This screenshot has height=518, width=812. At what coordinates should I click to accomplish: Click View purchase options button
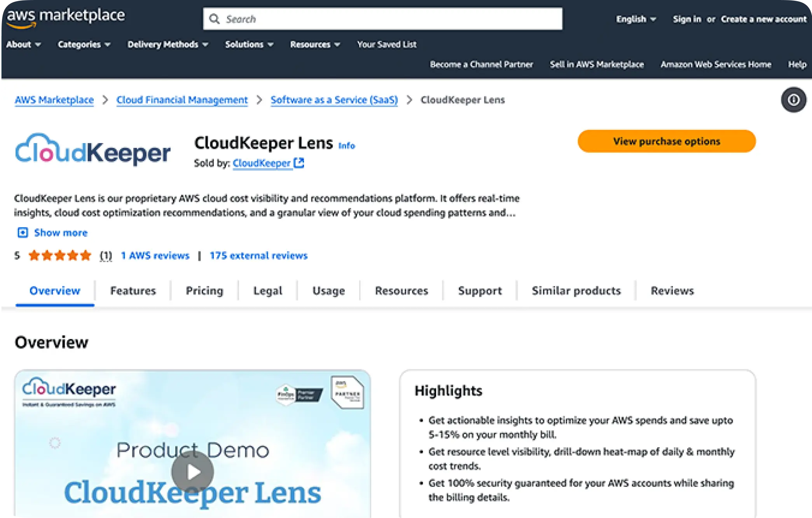click(x=667, y=141)
